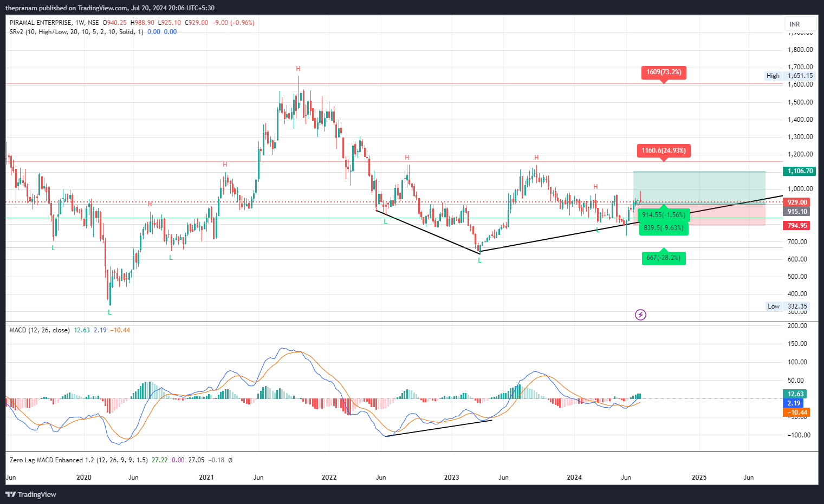The height and width of the screenshot is (504, 824).
Task: Click the green 839.5(-9.63%) level label
Action: 664,228
